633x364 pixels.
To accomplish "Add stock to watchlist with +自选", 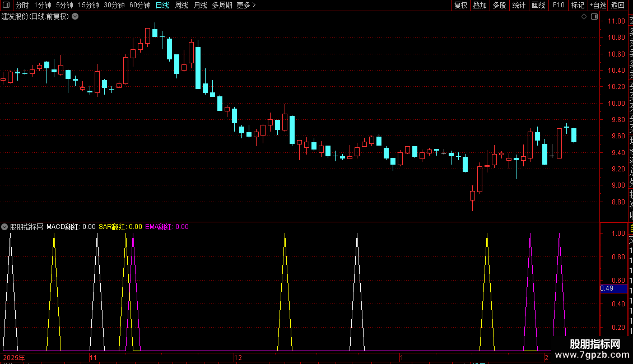I will [598, 5].
